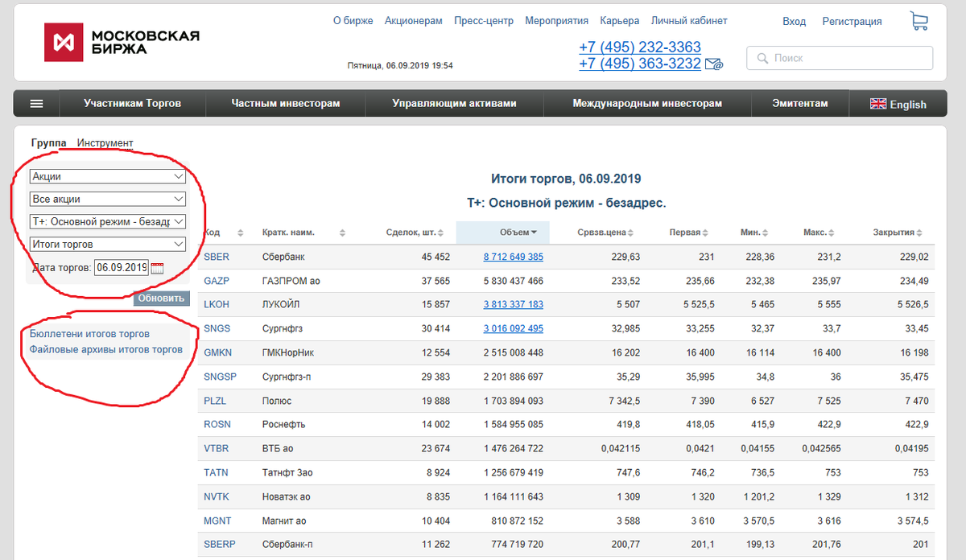966x560 pixels.
Task: Click the Обновить button
Action: click(x=161, y=298)
